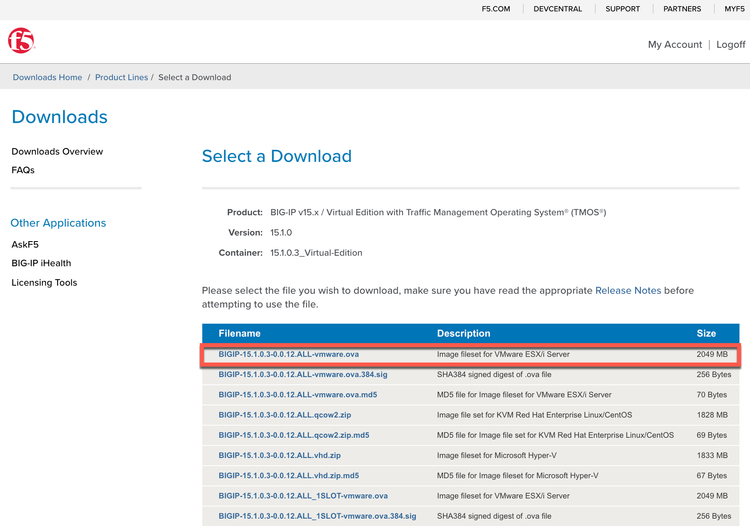The width and height of the screenshot is (750, 526).
Task: Open F5.COM top navigation link
Action: click(x=496, y=9)
